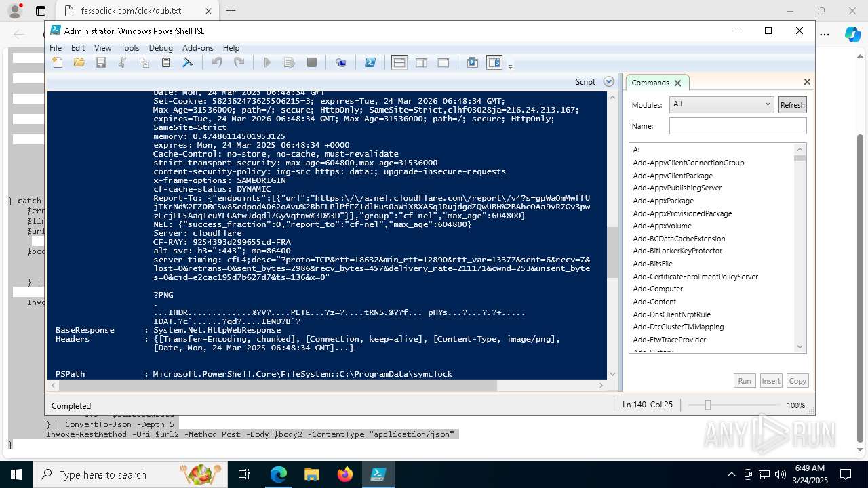
Task: Select Add-EtwTraceProvider command
Action: [x=669, y=340]
